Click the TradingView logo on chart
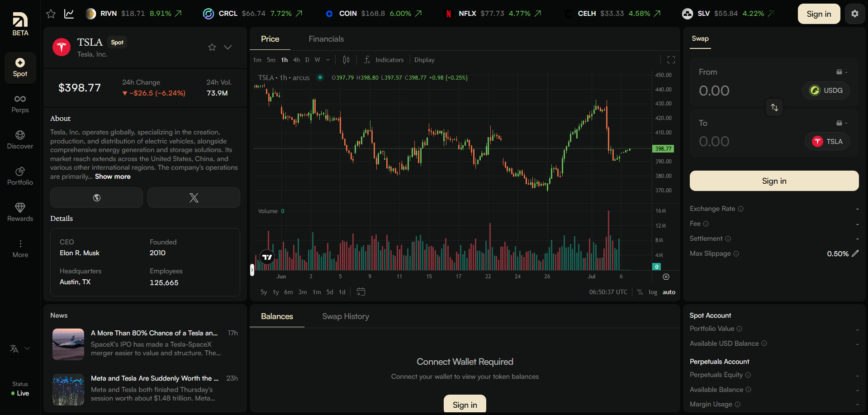Viewport: 868px width, 415px height. 267,257
